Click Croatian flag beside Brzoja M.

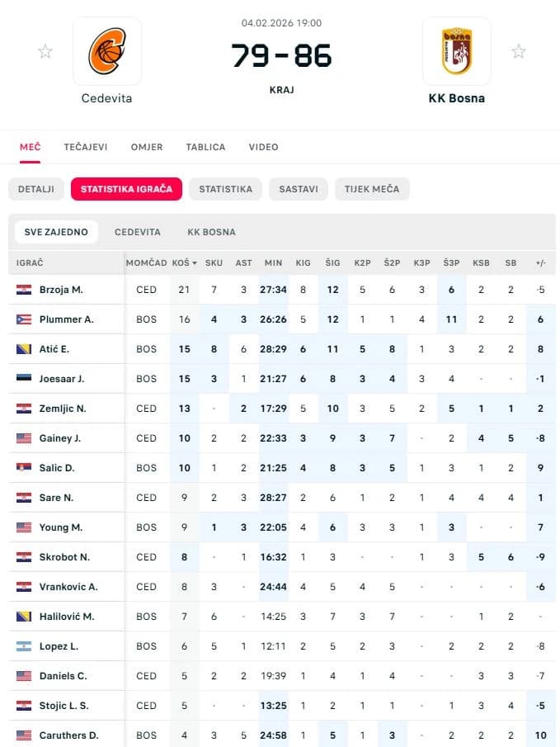click(24, 290)
